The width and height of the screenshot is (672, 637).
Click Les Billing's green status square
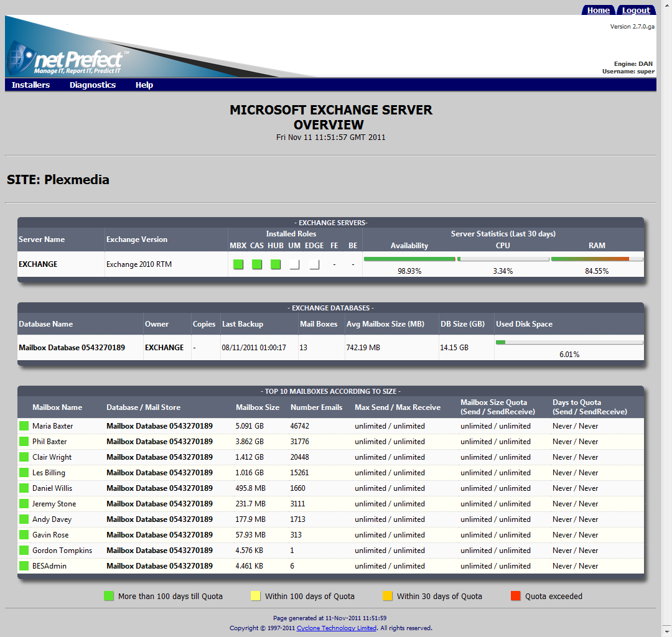[x=24, y=473]
